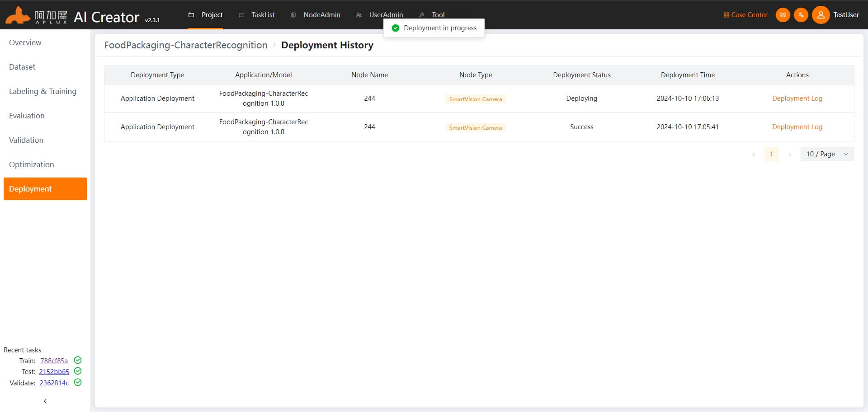The height and width of the screenshot is (412, 868).
Task: Click Deployment History breadcrumb title
Action: click(x=327, y=45)
